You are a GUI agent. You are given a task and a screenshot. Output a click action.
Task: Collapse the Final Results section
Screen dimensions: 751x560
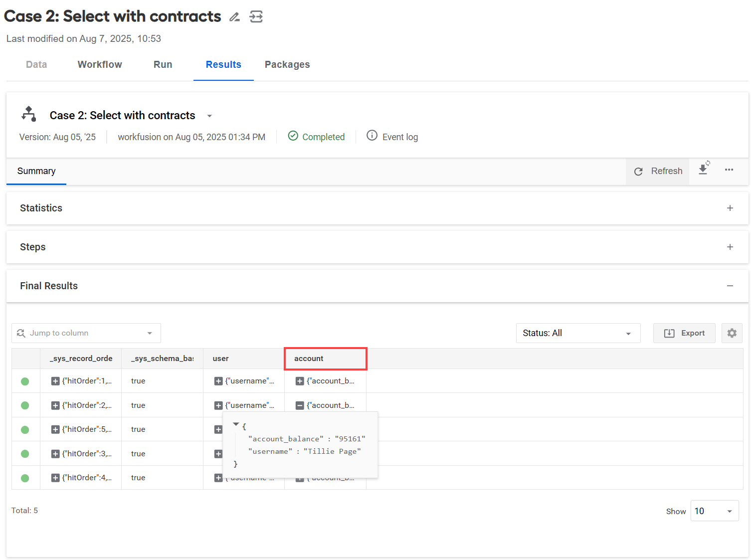tap(730, 286)
